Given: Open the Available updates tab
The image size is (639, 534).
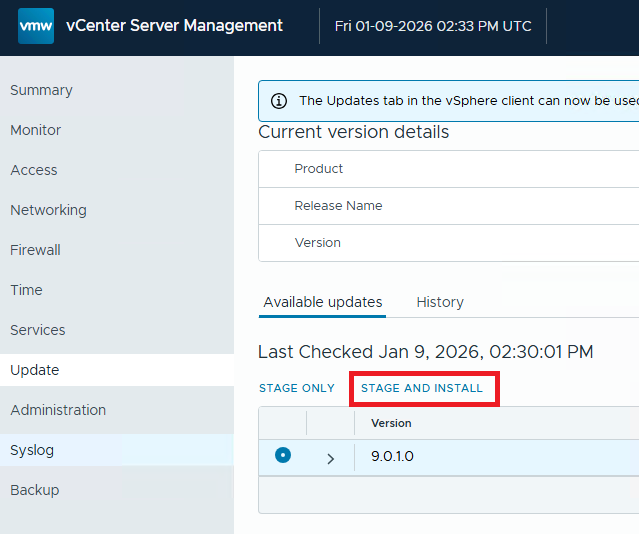Looking at the screenshot, I should (x=322, y=302).
